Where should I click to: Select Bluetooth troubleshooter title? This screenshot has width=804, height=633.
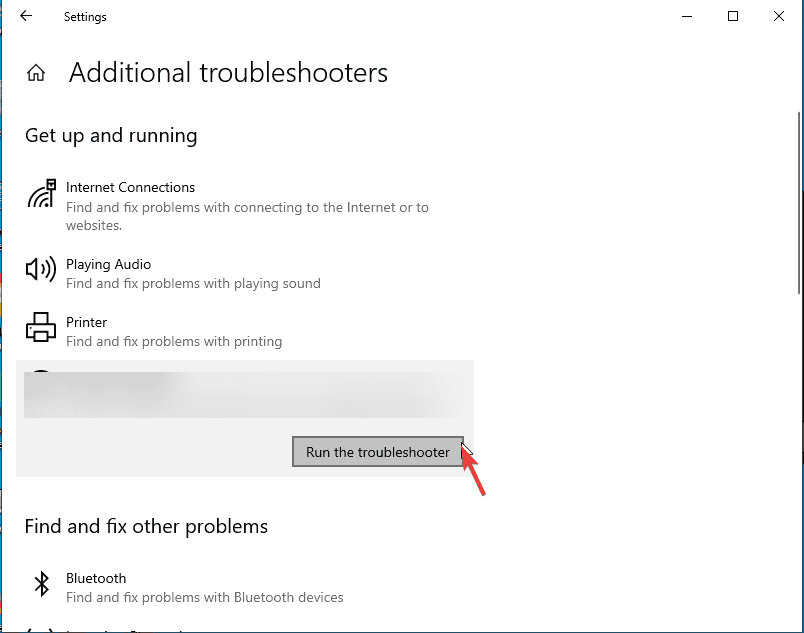(x=96, y=578)
